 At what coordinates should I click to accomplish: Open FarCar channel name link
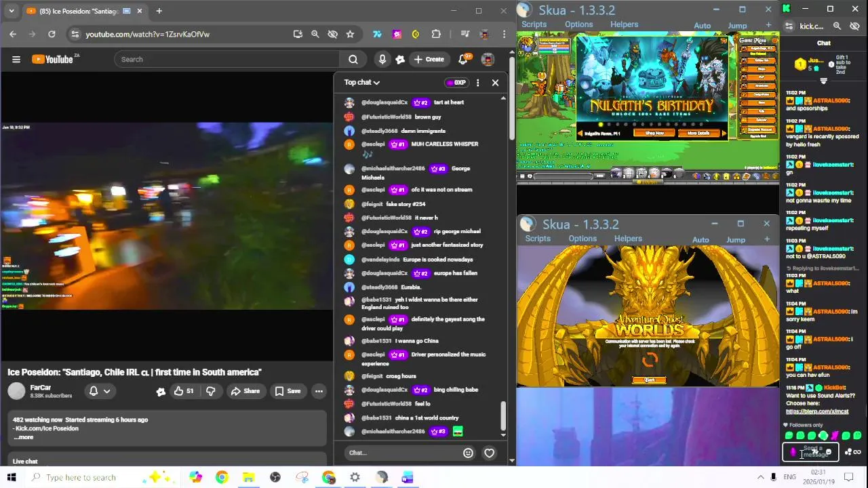point(40,387)
